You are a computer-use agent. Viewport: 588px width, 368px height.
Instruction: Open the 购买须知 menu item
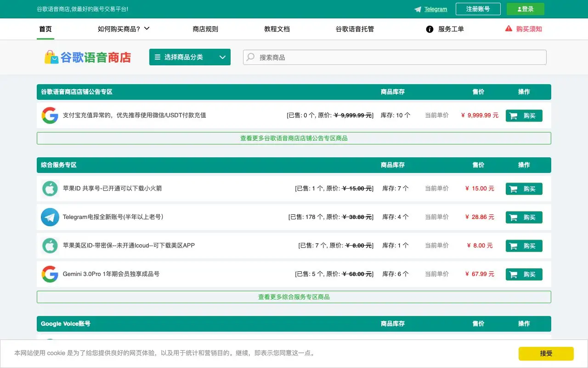pos(529,29)
